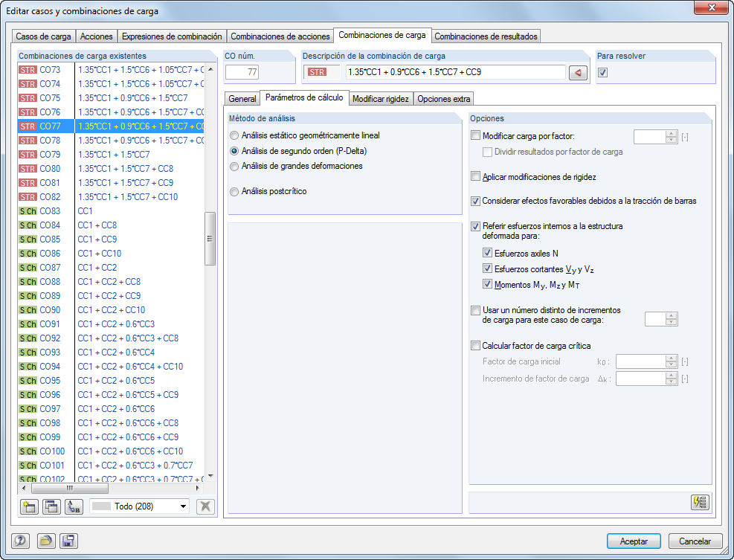Screen dimensions: 734x560
Task: Click the Cancelar button
Action: [695, 541]
